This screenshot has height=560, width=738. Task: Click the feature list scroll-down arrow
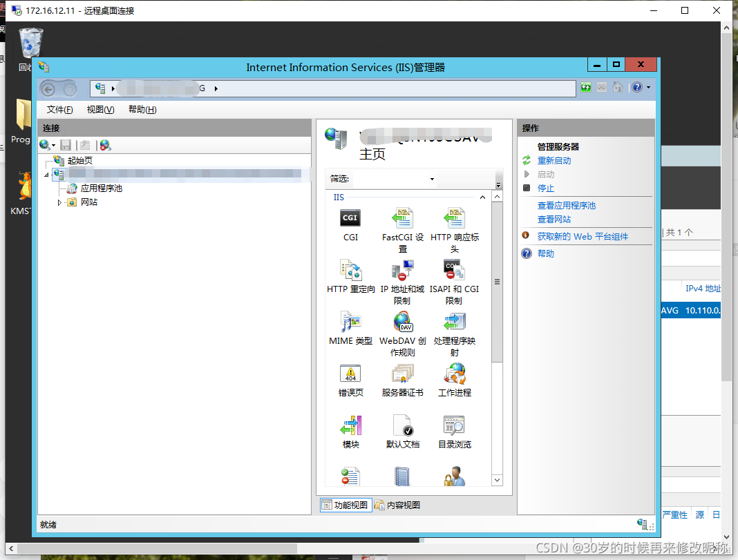coord(497,481)
